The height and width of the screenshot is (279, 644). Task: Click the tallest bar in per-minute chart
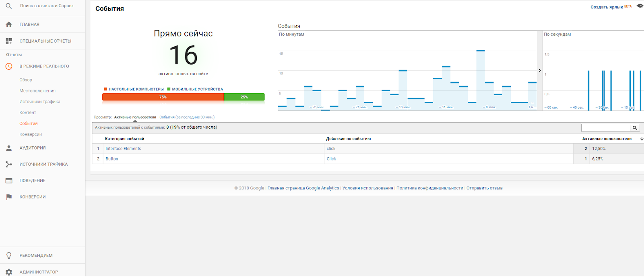[x=481, y=80]
